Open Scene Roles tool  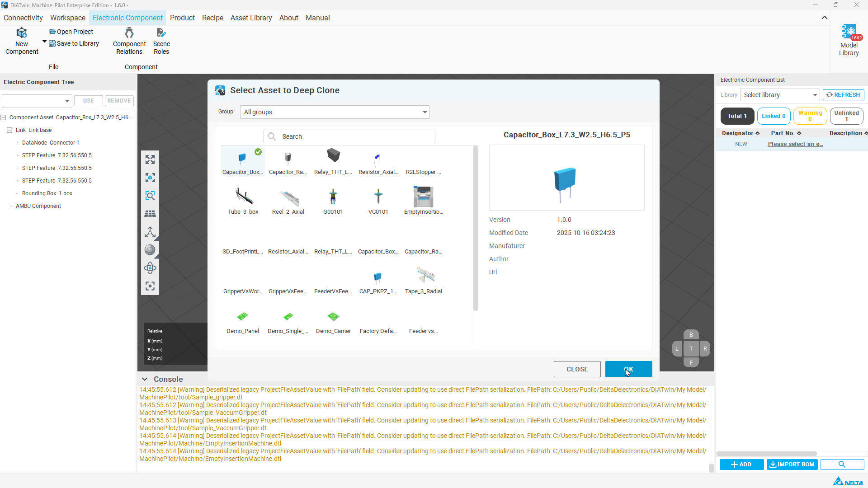pos(161,41)
